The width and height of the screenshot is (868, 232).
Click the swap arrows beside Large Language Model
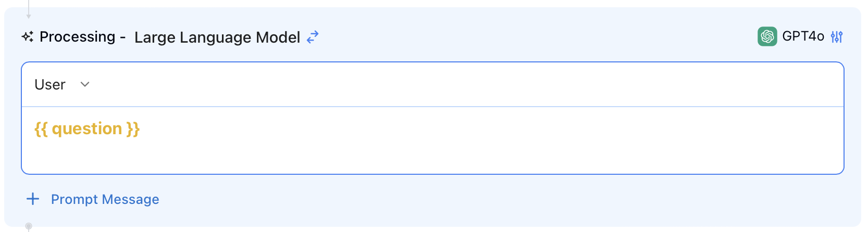(x=312, y=37)
